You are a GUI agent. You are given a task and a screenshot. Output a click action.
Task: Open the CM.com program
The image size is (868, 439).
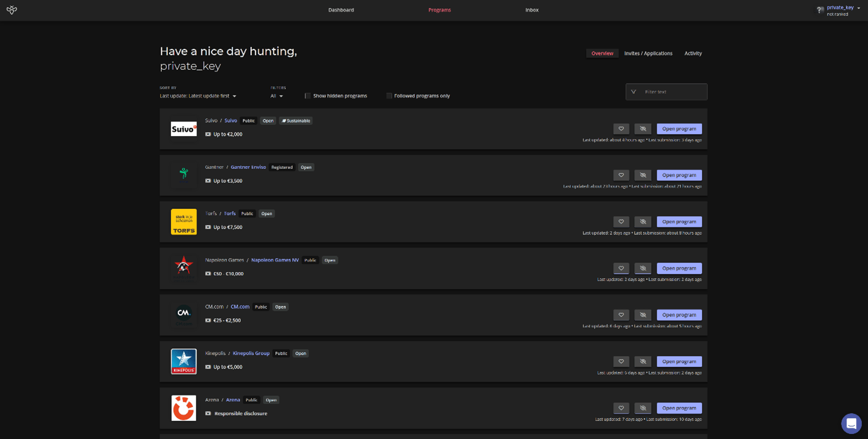point(679,315)
